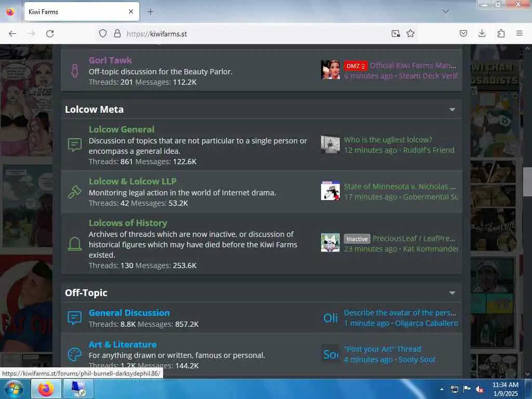Open the PreciousLeaf / LeafPre... thread
Viewport: 532px width, 399px height.
click(414, 238)
